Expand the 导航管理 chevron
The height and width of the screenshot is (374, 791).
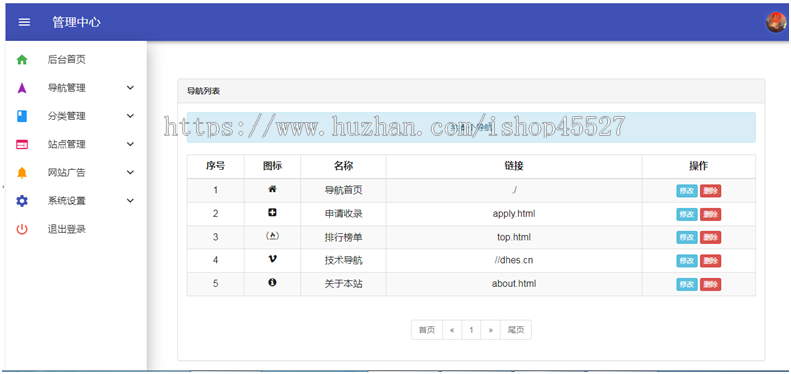130,88
